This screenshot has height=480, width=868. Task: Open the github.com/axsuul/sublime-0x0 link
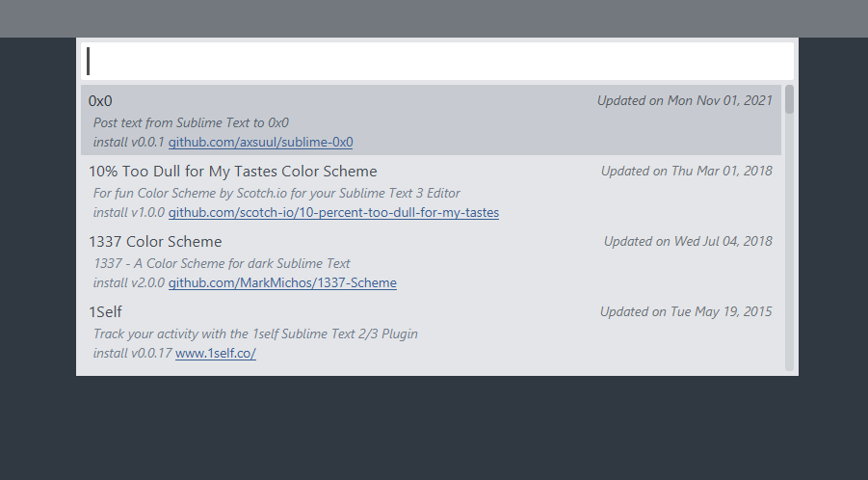(x=260, y=142)
